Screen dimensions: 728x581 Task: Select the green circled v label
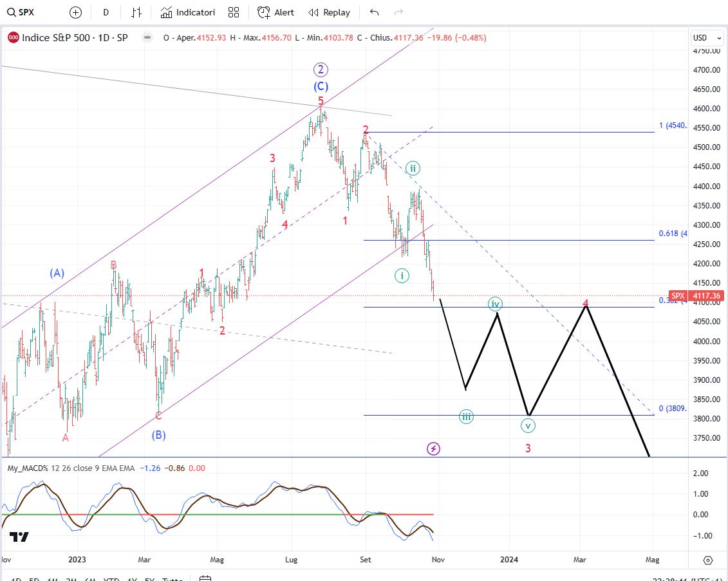click(527, 425)
